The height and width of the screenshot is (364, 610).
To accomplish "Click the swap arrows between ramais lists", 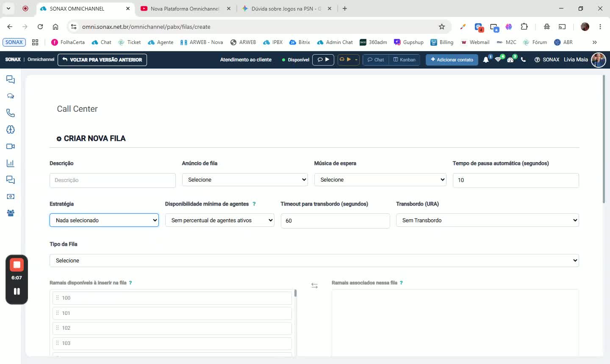I will (314, 286).
